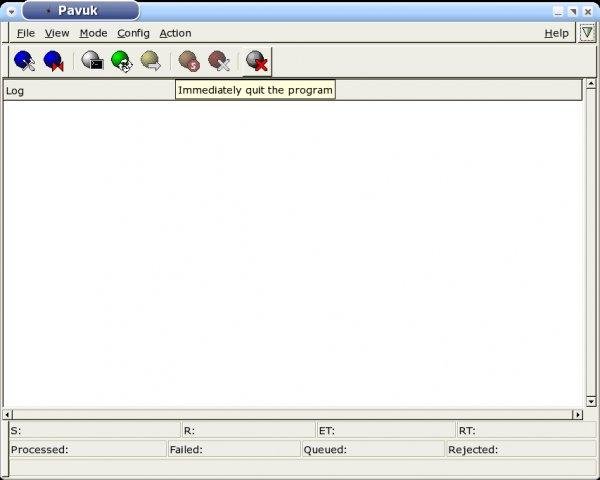Click the vertical scrollbar down arrow

click(x=591, y=401)
